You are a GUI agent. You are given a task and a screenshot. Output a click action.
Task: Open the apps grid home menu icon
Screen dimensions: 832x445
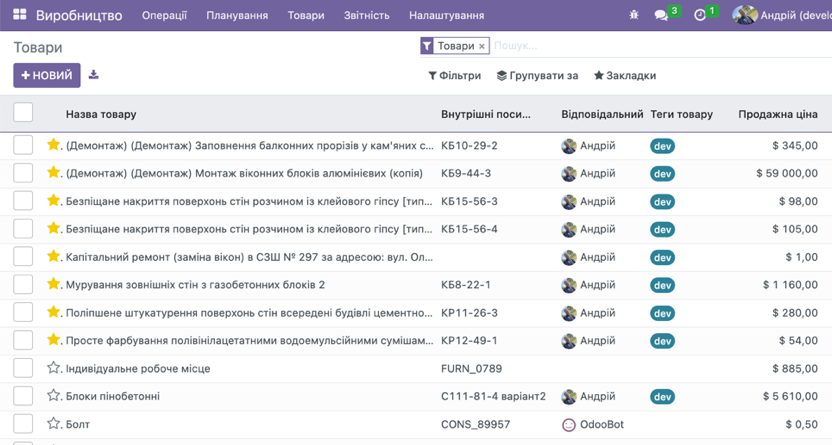coord(19,15)
